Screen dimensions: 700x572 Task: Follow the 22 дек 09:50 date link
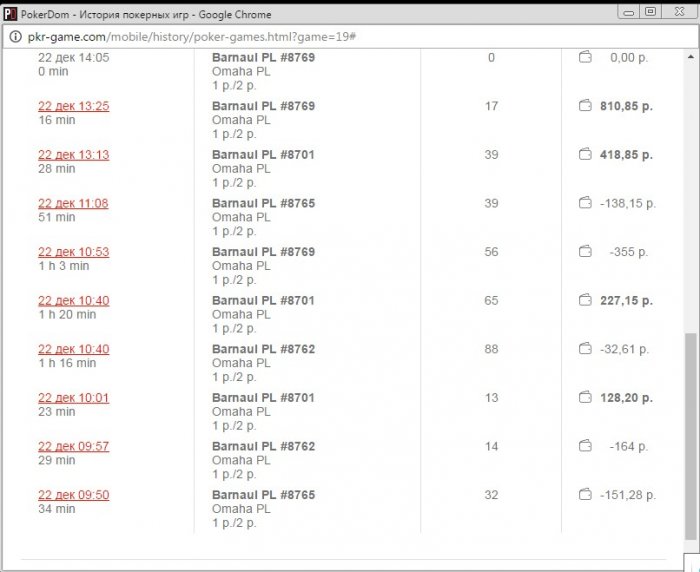(73, 495)
